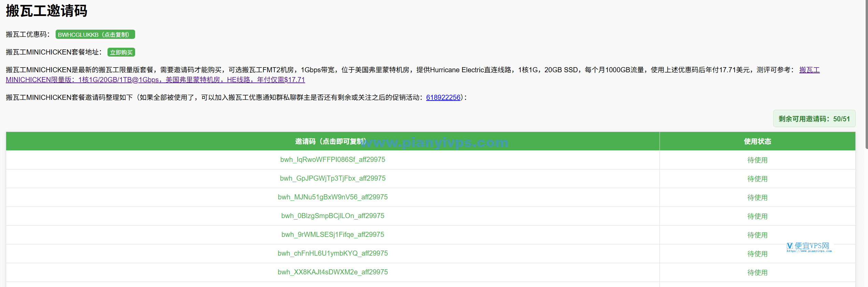Copy invite code bwh_0BlzgSmpBCjlLOn_aff29975
This screenshot has height=287, width=868.
click(x=333, y=216)
